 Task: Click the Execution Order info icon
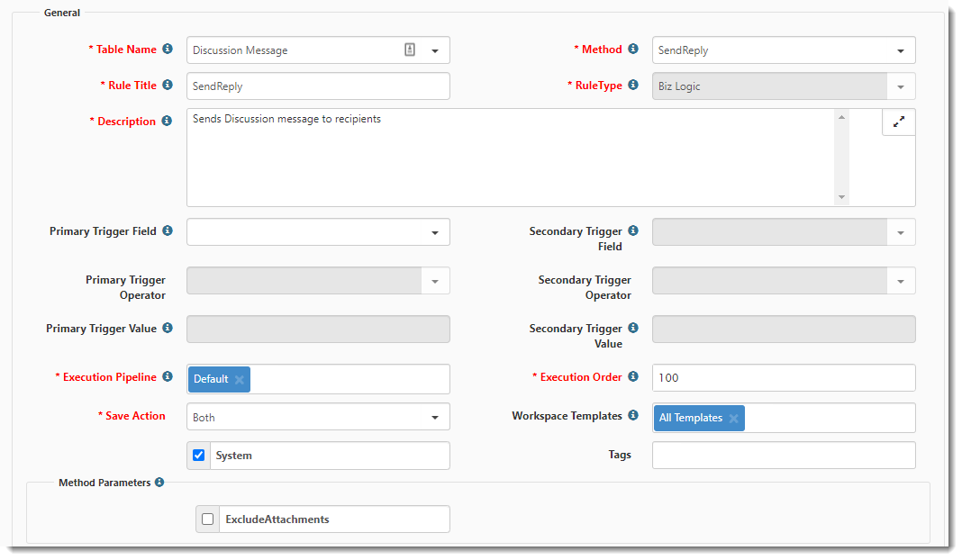point(633,377)
